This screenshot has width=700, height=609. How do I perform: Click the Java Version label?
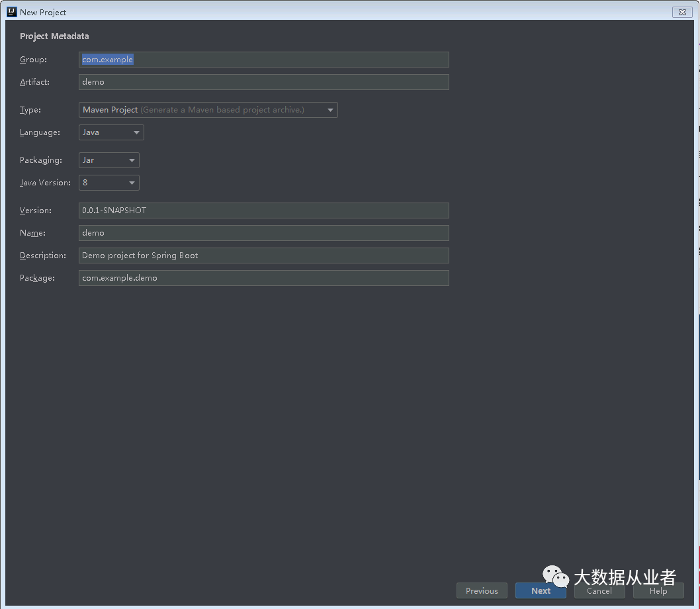(x=45, y=182)
